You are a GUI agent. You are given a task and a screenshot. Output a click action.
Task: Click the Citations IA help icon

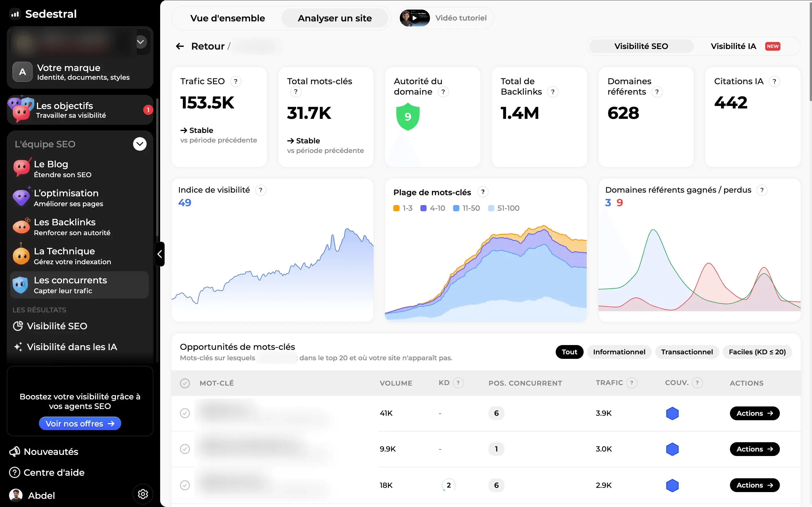coord(774,81)
